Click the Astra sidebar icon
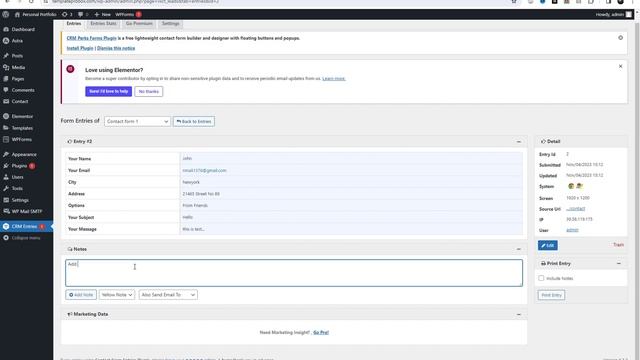The height and width of the screenshot is (360, 640). point(6,41)
